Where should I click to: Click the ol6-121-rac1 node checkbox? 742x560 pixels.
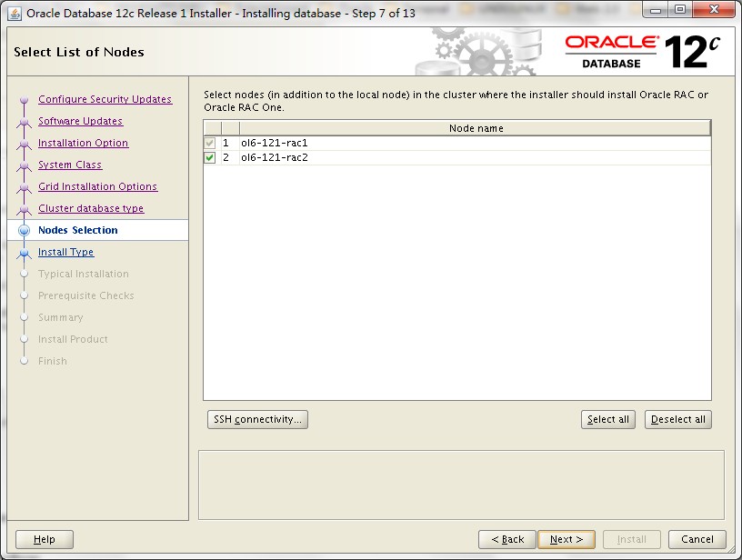tap(210, 143)
